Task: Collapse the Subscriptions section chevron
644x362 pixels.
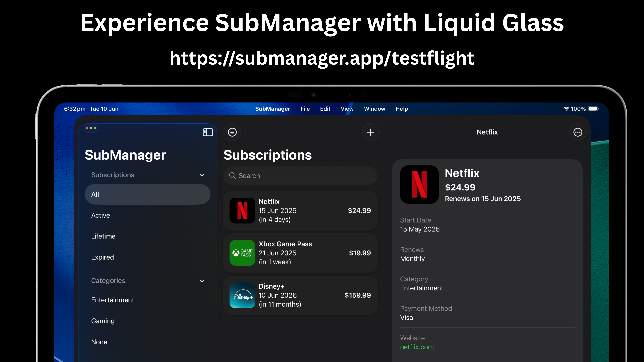Action: [202, 175]
